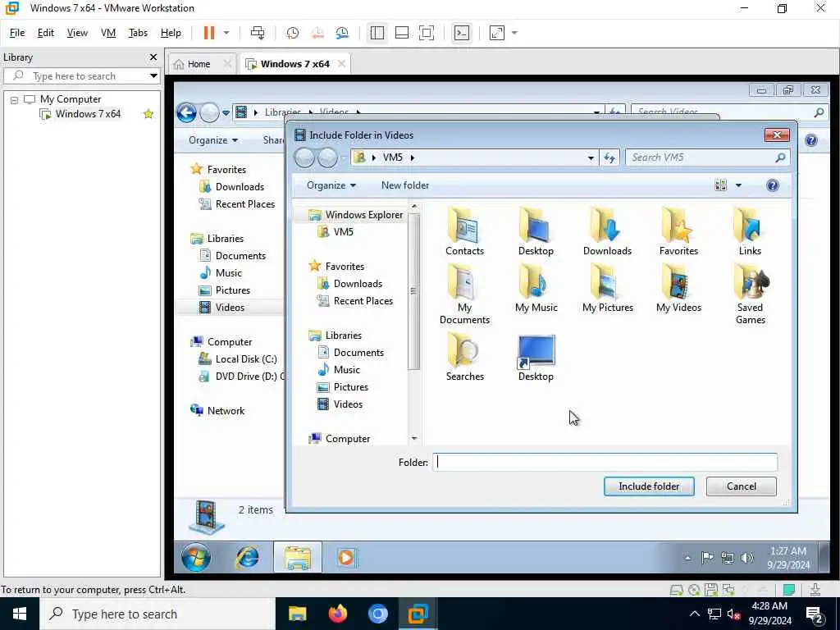This screenshot has width=840, height=630.
Task: Pause the virtual machine from VMware toolbar
Action: point(209,33)
